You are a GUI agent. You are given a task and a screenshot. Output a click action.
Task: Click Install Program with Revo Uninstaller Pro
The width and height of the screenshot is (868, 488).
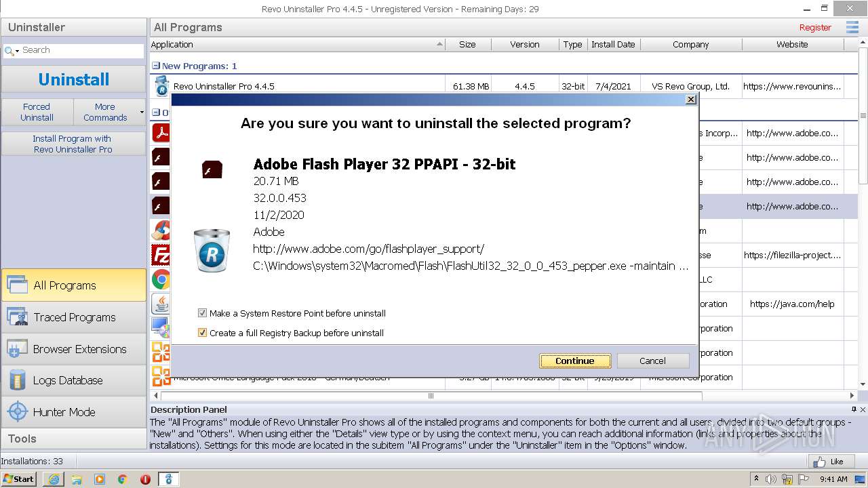point(73,144)
